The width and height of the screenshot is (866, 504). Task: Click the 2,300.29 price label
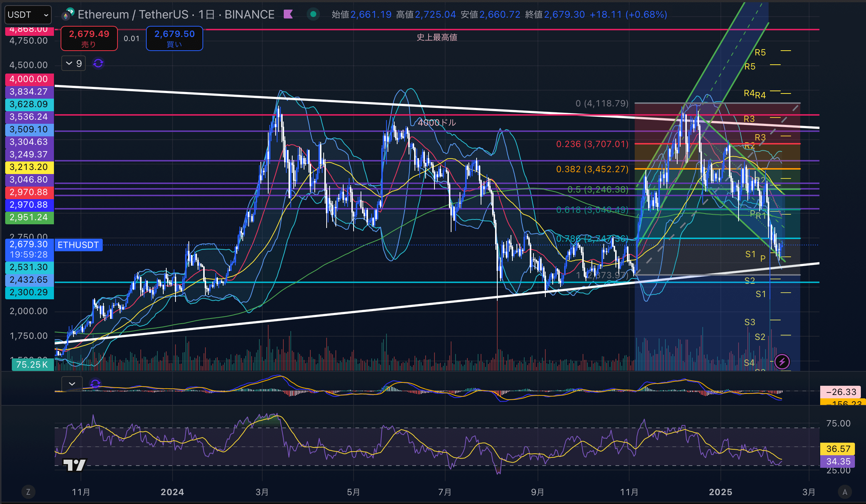(29, 292)
